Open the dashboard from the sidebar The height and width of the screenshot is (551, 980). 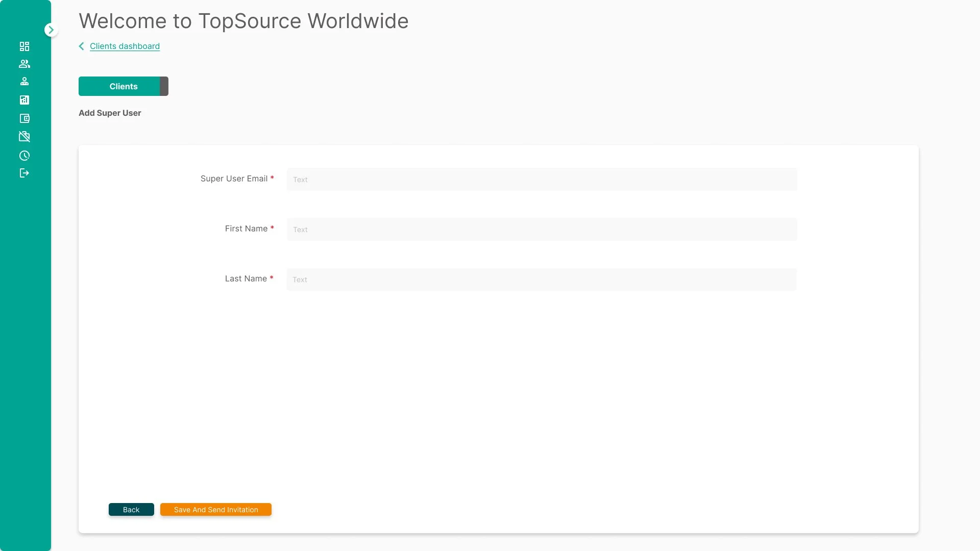point(24,46)
